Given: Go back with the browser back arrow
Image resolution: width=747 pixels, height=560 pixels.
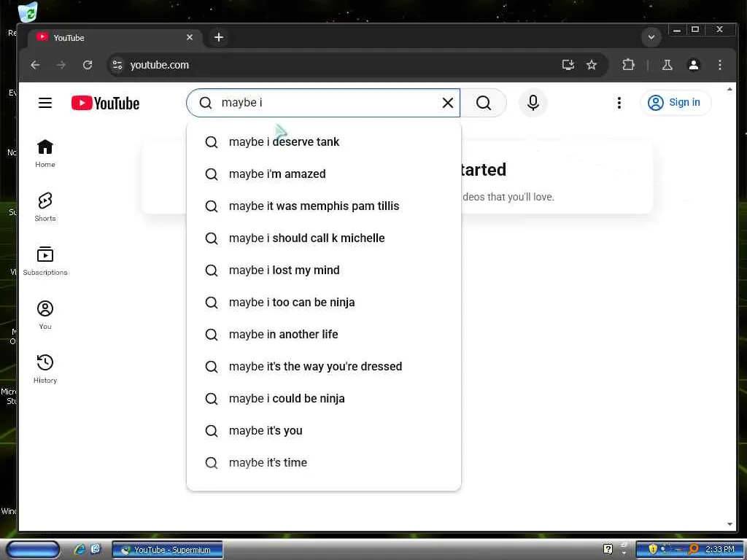Looking at the screenshot, I should coord(35,65).
